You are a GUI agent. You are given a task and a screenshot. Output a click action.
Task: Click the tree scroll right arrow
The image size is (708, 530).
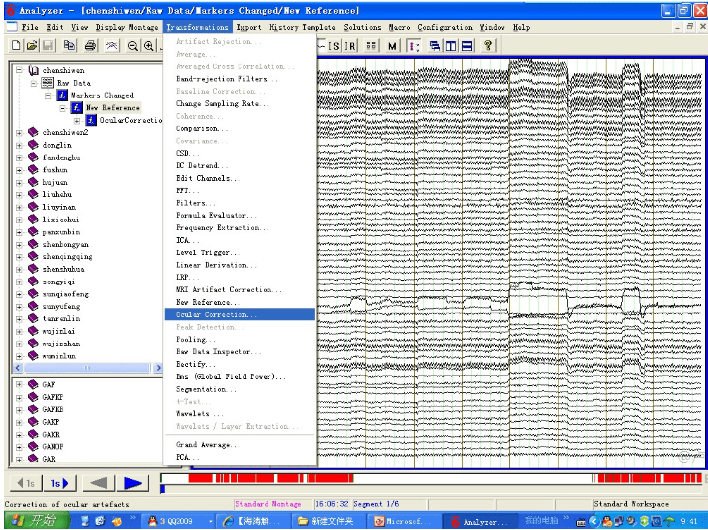[158, 368]
